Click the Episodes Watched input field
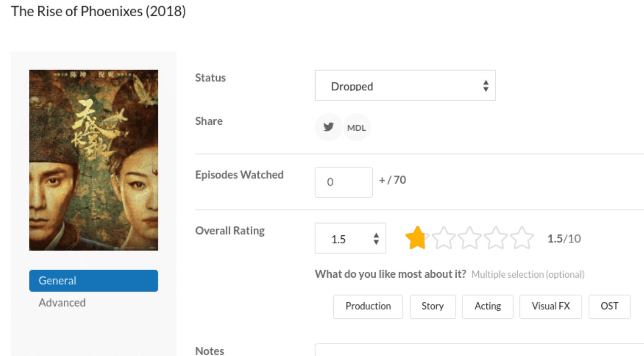644x356 pixels. coord(343,182)
